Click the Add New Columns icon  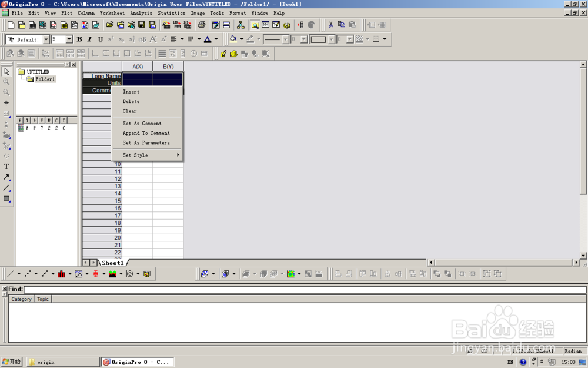coord(300,25)
